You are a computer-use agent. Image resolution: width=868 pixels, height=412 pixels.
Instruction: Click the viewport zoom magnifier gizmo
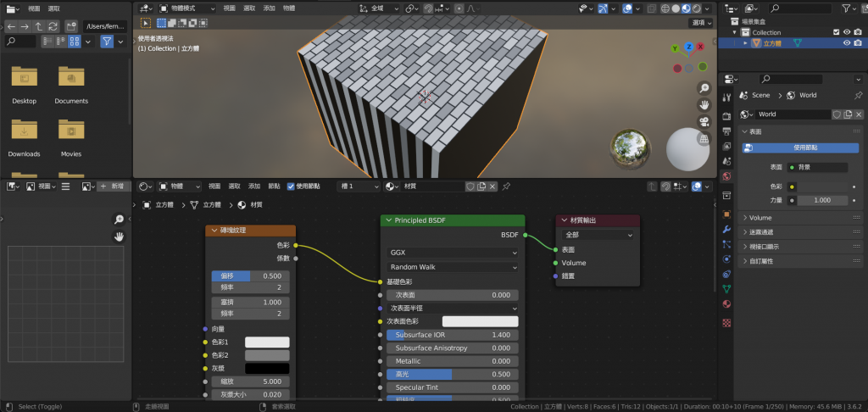704,87
